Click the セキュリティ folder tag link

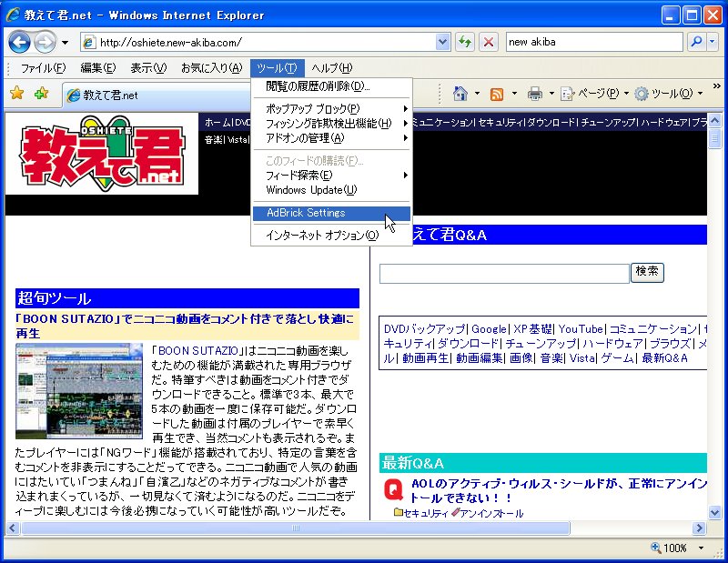[x=426, y=513]
